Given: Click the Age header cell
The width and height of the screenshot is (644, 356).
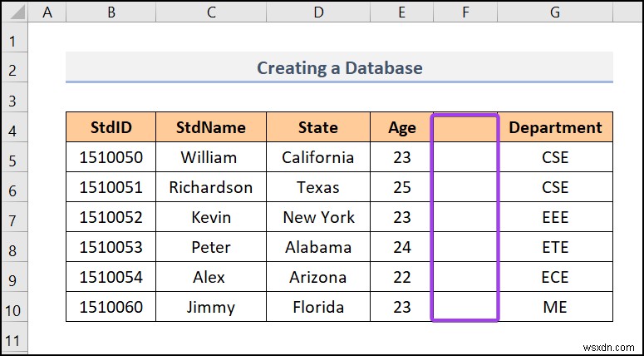Looking at the screenshot, I should pyautogui.click(x=402, y=127).
